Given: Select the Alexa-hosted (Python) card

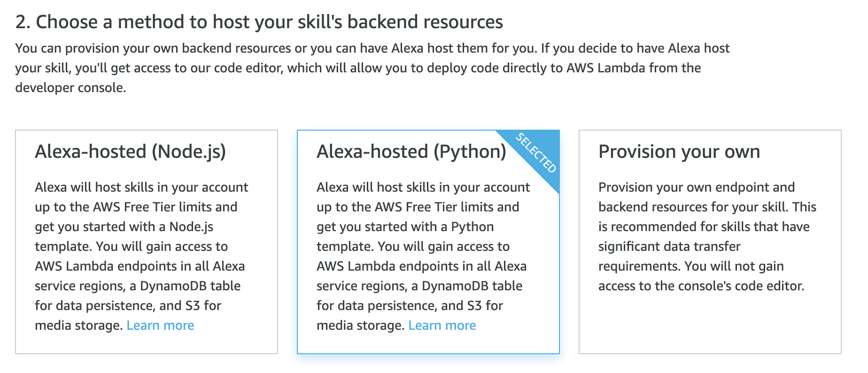Looking at the screenshot, I should point(428,242).
